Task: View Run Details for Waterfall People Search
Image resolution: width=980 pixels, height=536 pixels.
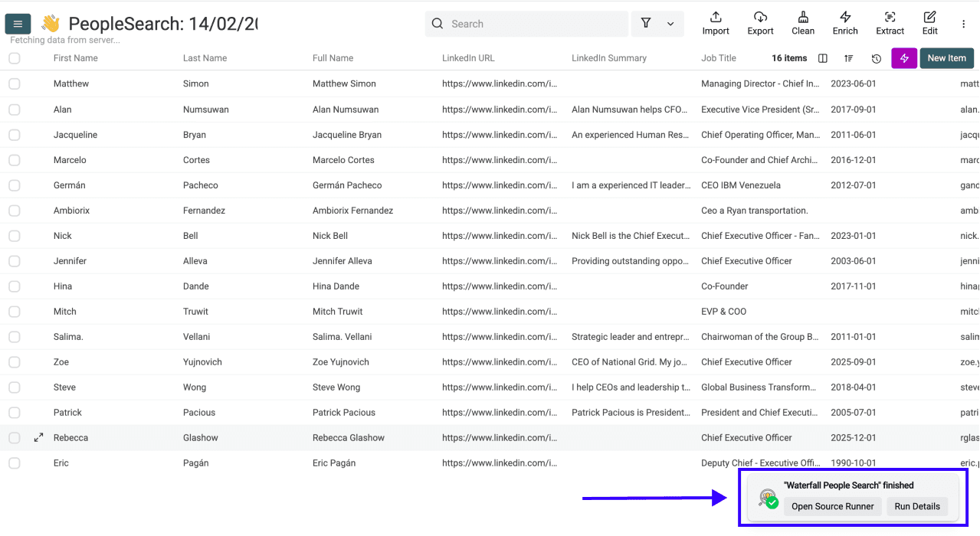Action: 917,506
